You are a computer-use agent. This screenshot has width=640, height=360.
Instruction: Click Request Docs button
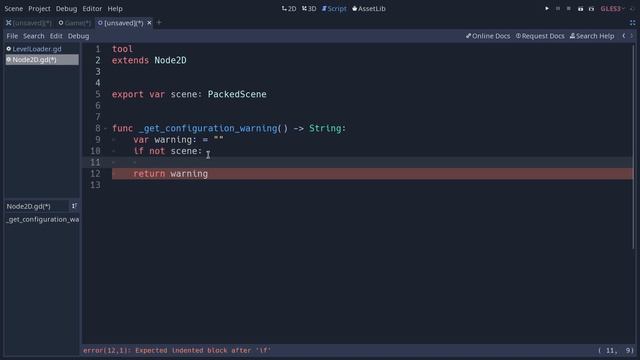tap(540, 36)
